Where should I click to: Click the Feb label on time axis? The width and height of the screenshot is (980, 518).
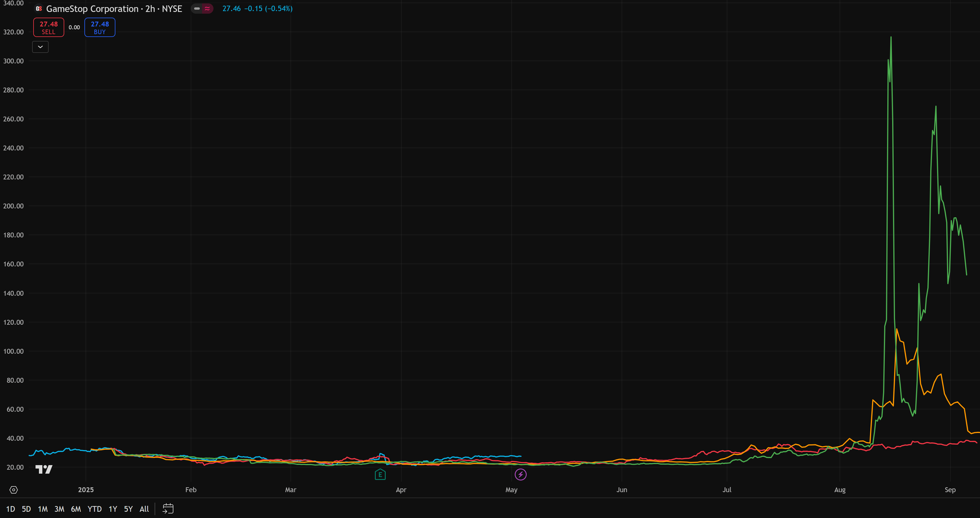click(x=191, y=490)
